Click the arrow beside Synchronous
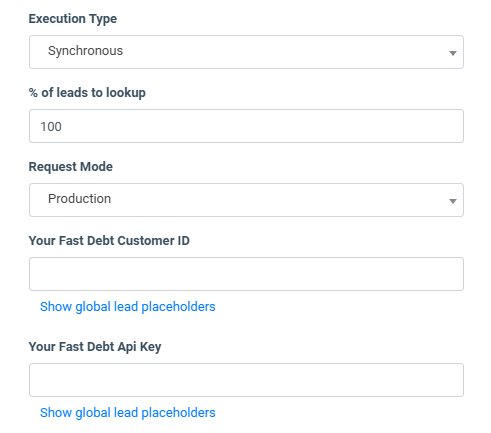 point(452,53)
